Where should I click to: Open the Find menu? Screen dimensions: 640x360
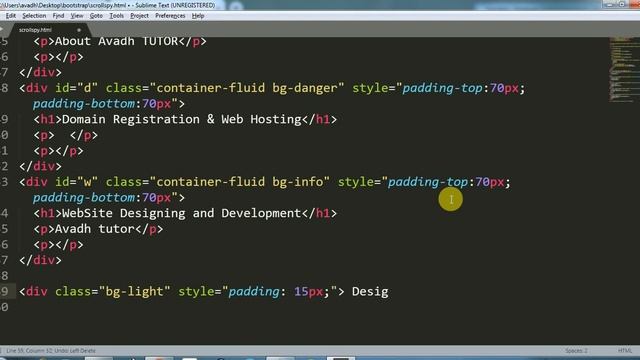(x=58, y=16)
